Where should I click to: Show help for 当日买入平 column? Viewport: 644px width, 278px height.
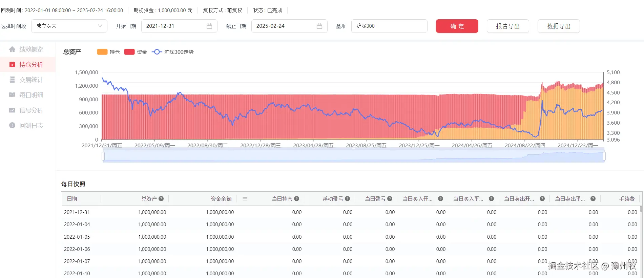[492, 199]
